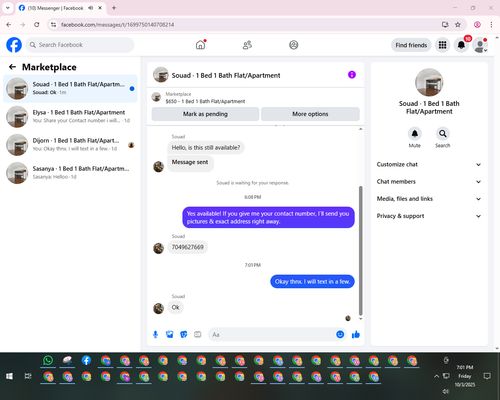Open Task View on the taskbar
This screenshot has height=400, width=500.
28,376
